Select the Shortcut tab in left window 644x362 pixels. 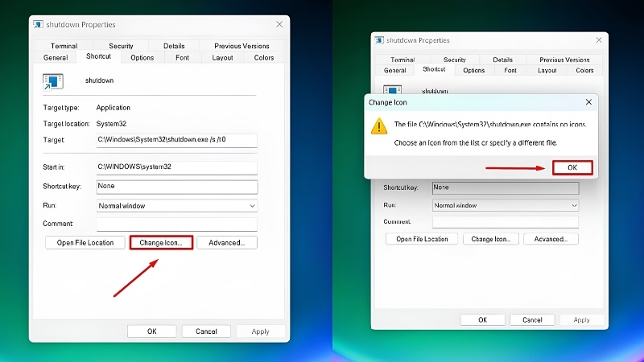[98, 56]
